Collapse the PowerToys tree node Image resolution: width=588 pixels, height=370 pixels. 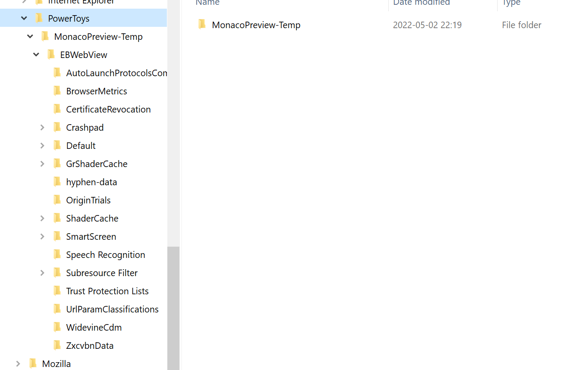24,18
